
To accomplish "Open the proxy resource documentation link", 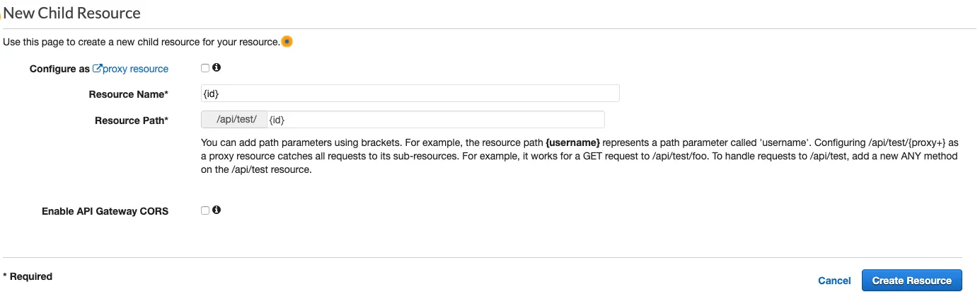I will click(135, 69).
